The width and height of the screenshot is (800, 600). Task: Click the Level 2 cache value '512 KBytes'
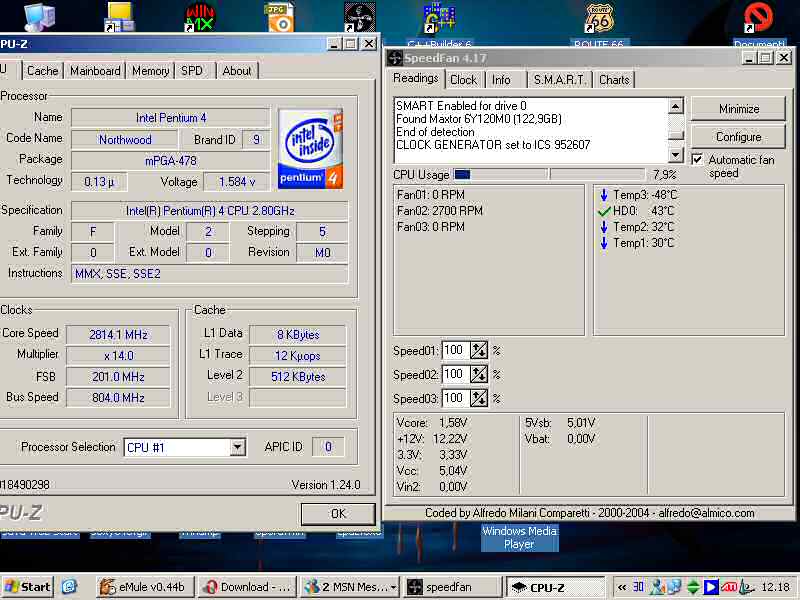click(x=298, y=377)
